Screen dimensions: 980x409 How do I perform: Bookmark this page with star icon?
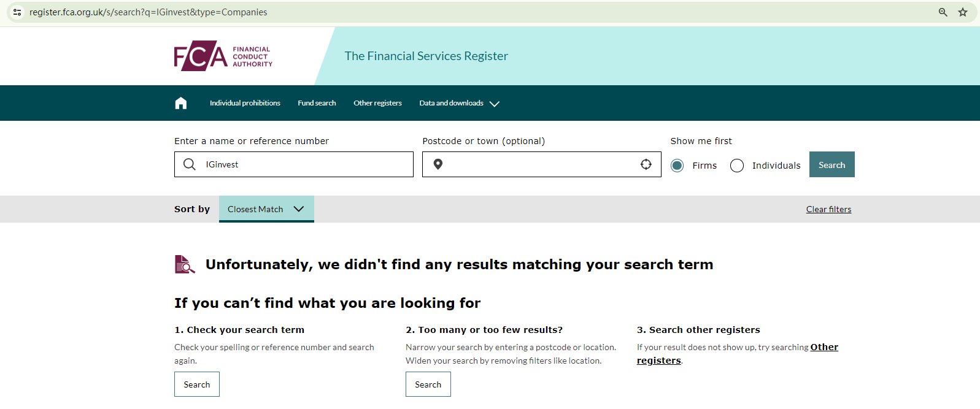pyautogui.click(x=963, y=12)
